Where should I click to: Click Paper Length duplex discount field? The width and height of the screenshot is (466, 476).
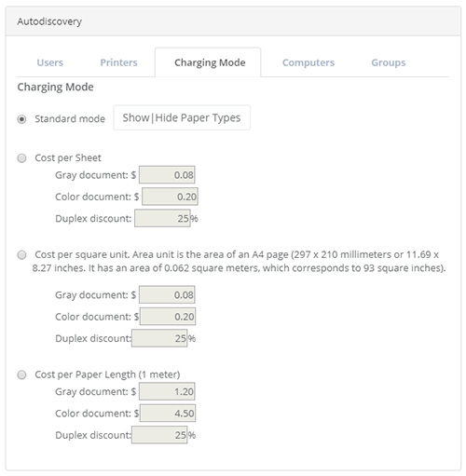[159, 435]
